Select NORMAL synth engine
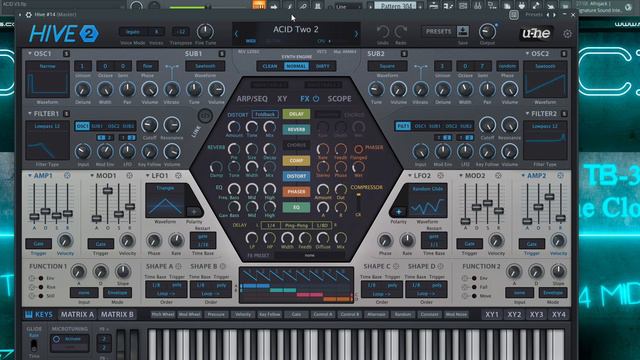Screen dimensions: 640x360 (296, 66)
